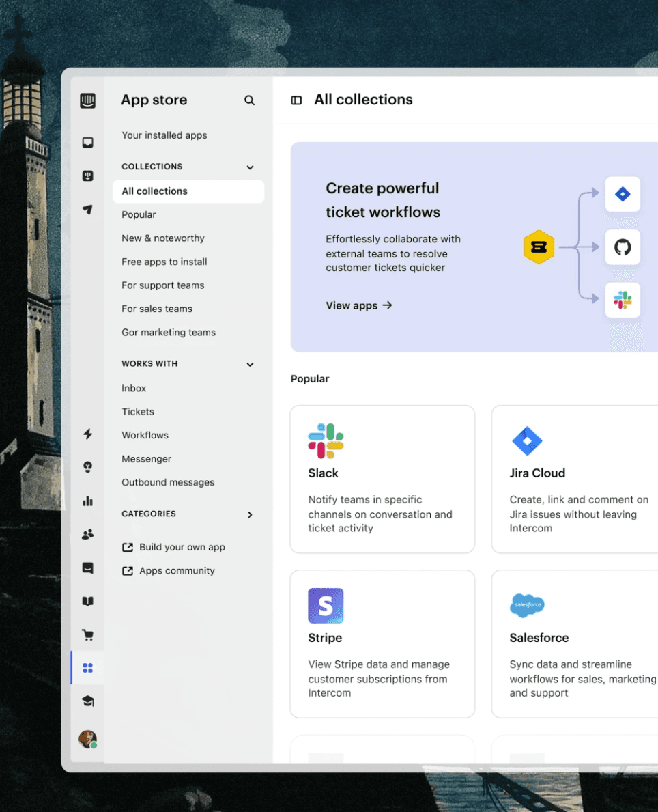
Task: Search the App store with magnifier icon
Action: tap(249, 100)
